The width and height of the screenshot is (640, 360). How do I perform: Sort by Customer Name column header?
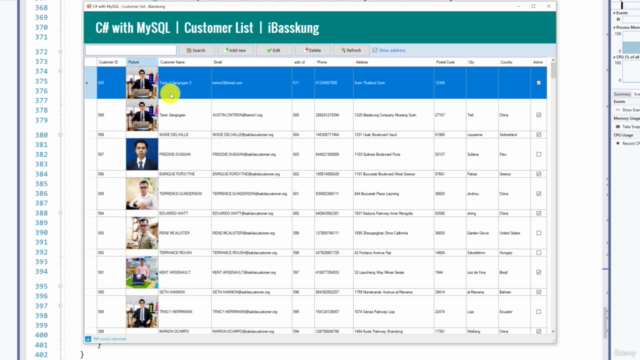(184, 62)
